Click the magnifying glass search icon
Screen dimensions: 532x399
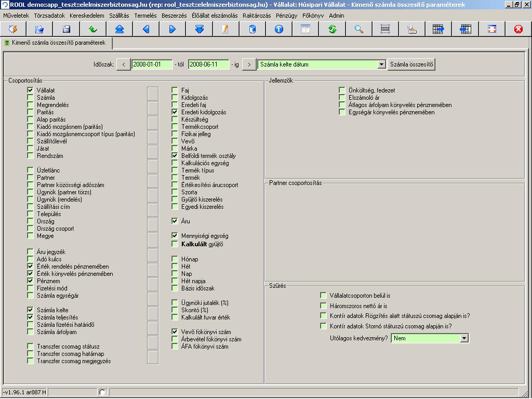coord(359,29)
